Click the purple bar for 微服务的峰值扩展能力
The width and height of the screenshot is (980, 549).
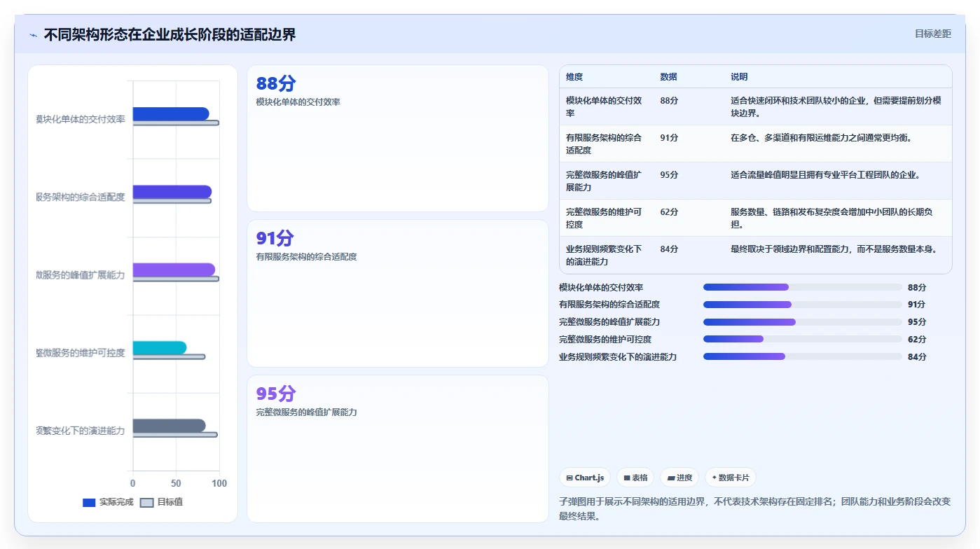click(x=174, y=270)
